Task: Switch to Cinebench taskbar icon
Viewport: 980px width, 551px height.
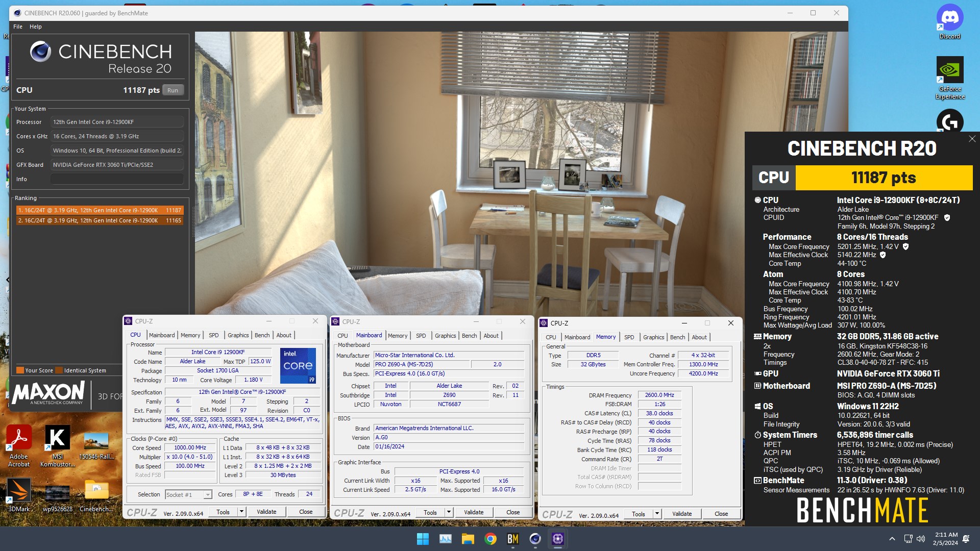Action: tap(535, 539)
